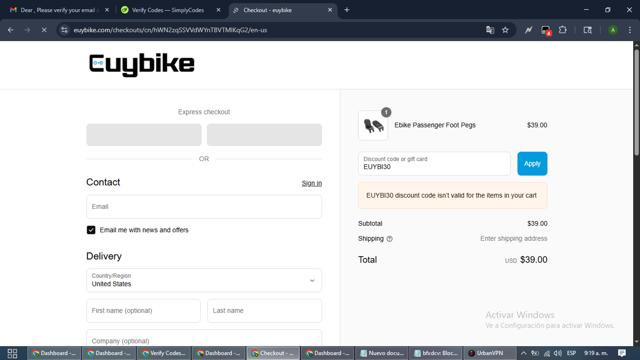Open Verify Codes window in taskbar

pyautogui.click(x=163, y=353)
